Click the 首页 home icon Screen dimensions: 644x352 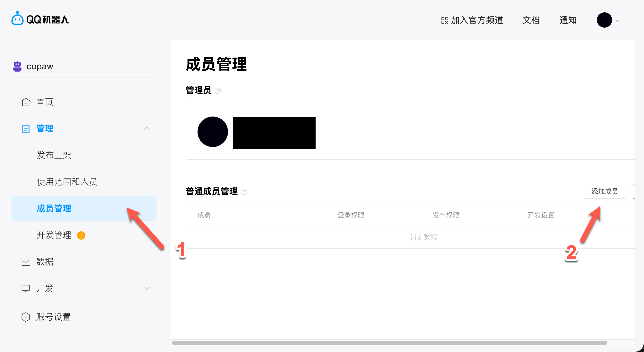pyautogui.click(x=25, y=102)
